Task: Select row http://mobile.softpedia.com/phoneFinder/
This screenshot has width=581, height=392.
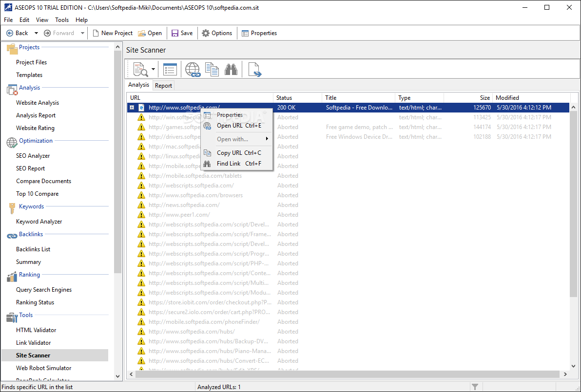Action: coord(349,322)
